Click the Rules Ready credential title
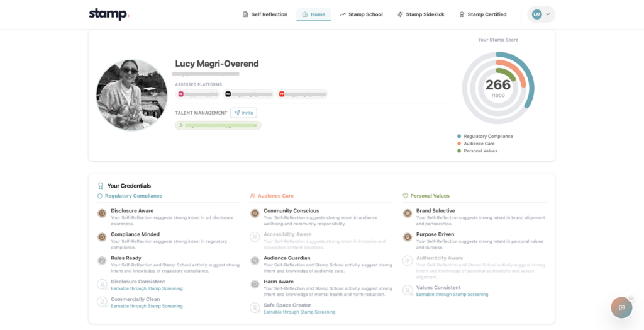 pos(126,258)
